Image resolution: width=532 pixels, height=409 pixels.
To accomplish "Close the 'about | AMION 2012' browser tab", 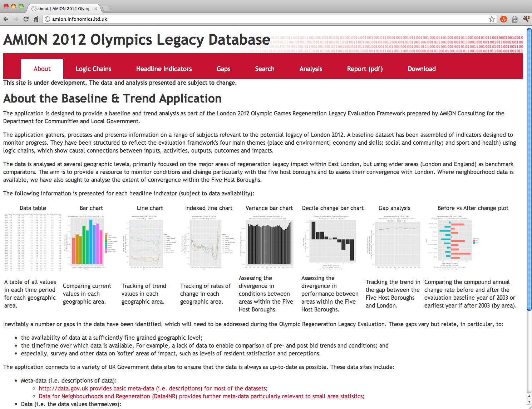I will click(x=96, y=9).
